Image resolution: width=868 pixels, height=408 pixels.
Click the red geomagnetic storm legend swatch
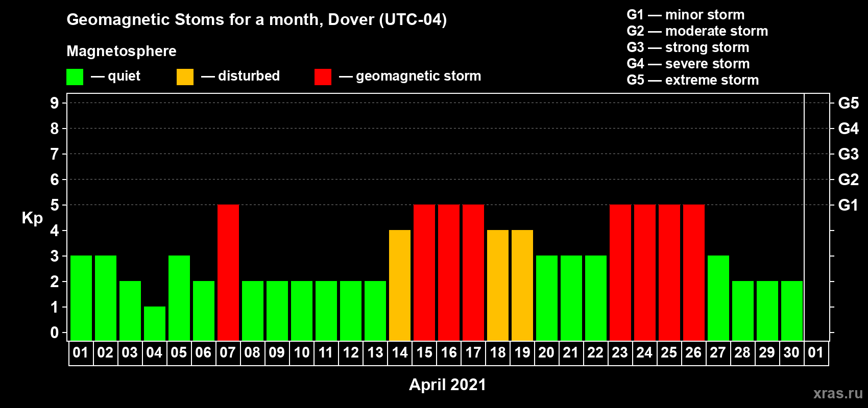(323, 77)
